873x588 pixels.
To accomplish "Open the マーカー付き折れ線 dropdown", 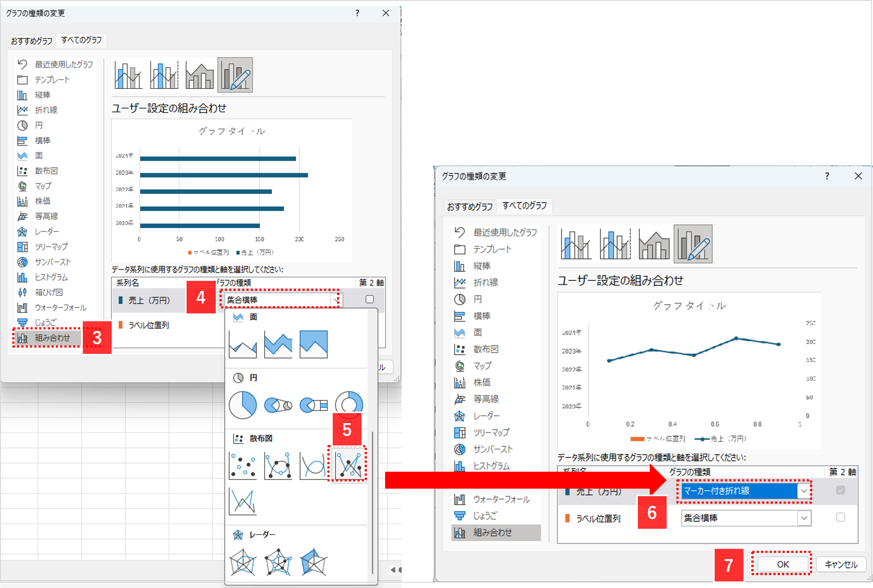I will point(804,491).
